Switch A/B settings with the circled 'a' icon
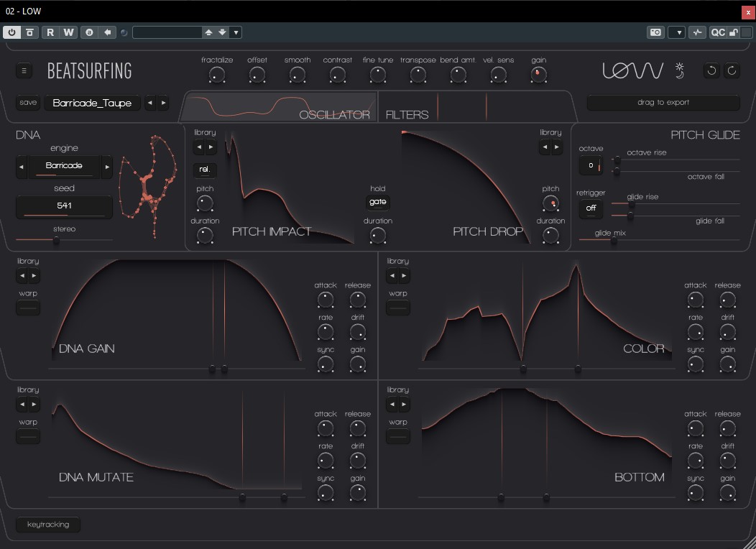The height and width of the screenshot is (549, 756). pos(89,32)
